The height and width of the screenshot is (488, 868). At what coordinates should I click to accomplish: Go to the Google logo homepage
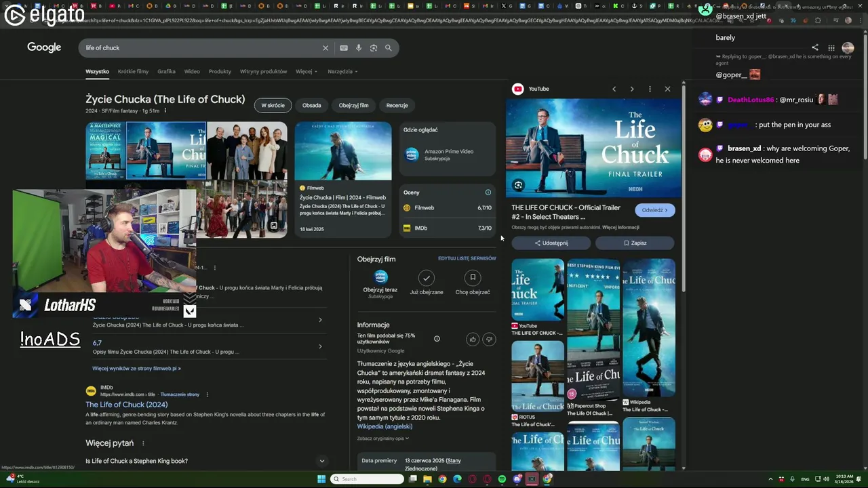(44, 47)
